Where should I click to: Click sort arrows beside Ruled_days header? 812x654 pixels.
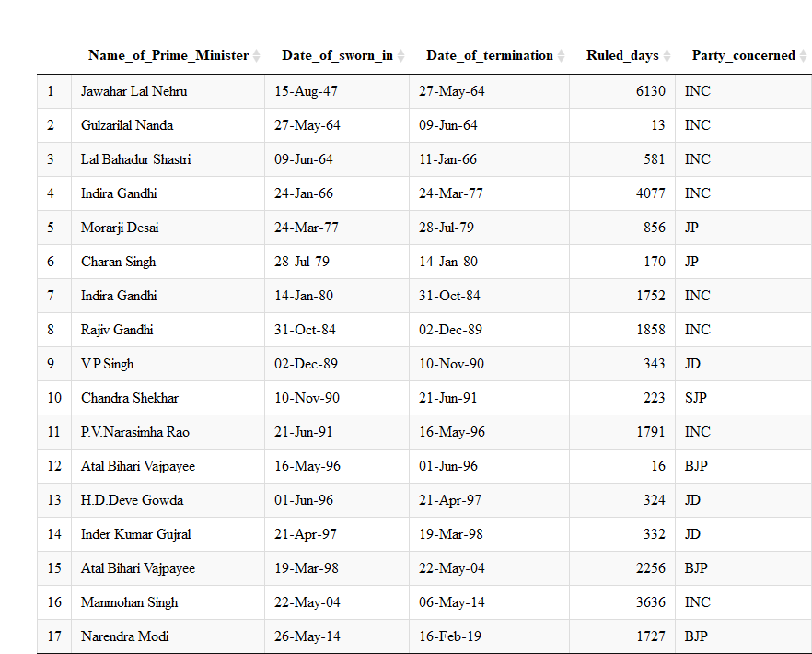[667, 56]
